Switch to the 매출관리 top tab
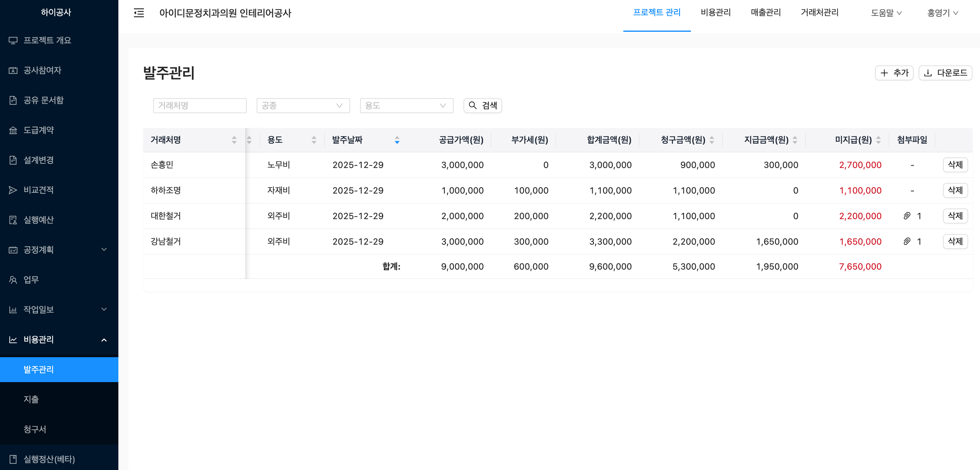Image resolution: width=980 pixels, height=470 pixels. coord(765,12)
